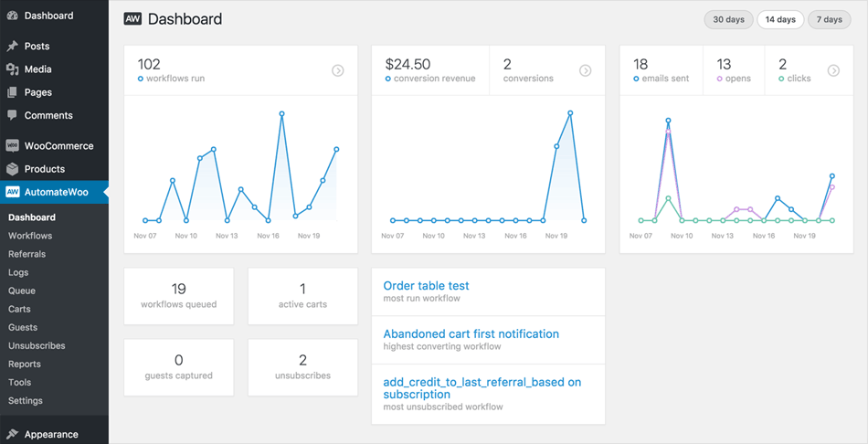Click the Posts pin icon in sidebar
Screen dimensions: 868x444
coord(12,47)
